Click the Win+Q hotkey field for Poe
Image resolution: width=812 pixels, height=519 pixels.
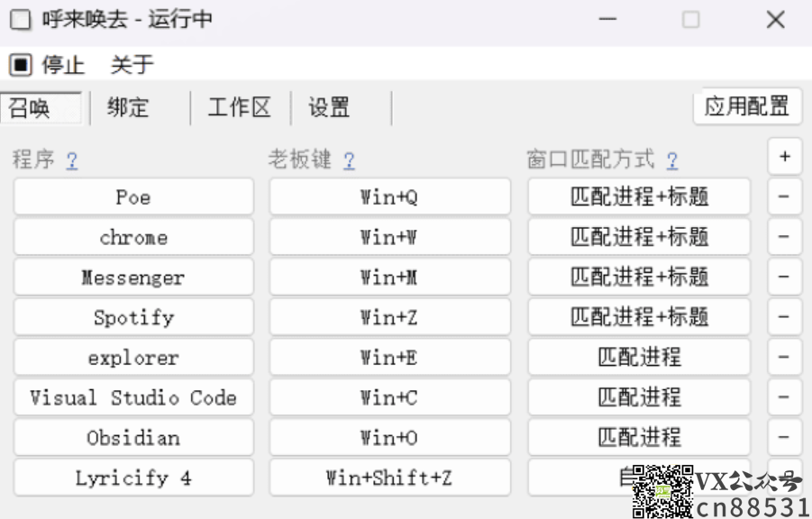click(x=388, y=196)
